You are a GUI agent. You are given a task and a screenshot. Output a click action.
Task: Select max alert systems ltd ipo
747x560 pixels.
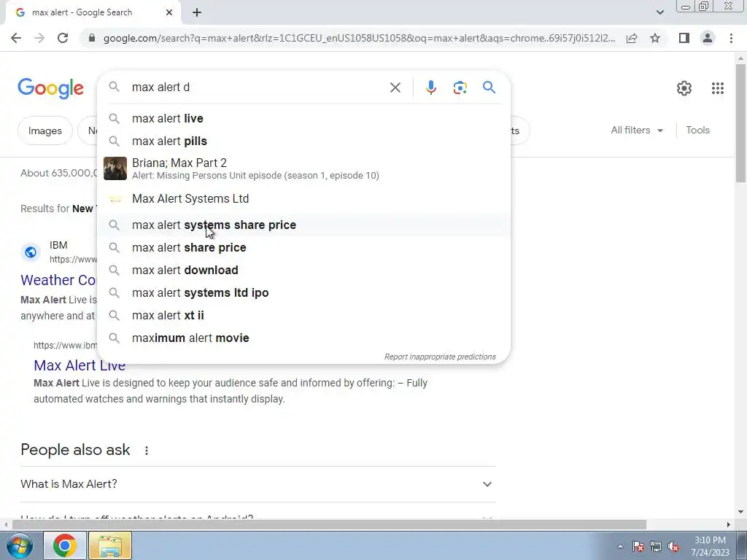[303, 293]
